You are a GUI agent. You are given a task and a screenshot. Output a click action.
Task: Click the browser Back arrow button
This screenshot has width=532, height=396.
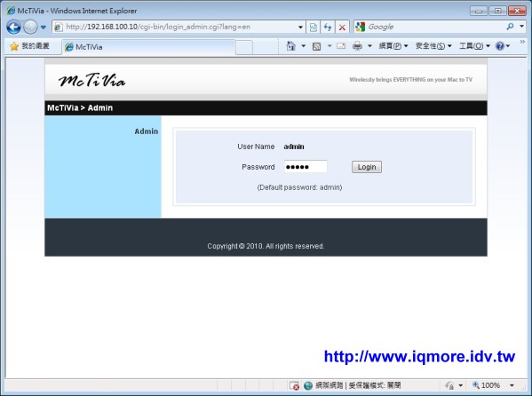point(14,28)
